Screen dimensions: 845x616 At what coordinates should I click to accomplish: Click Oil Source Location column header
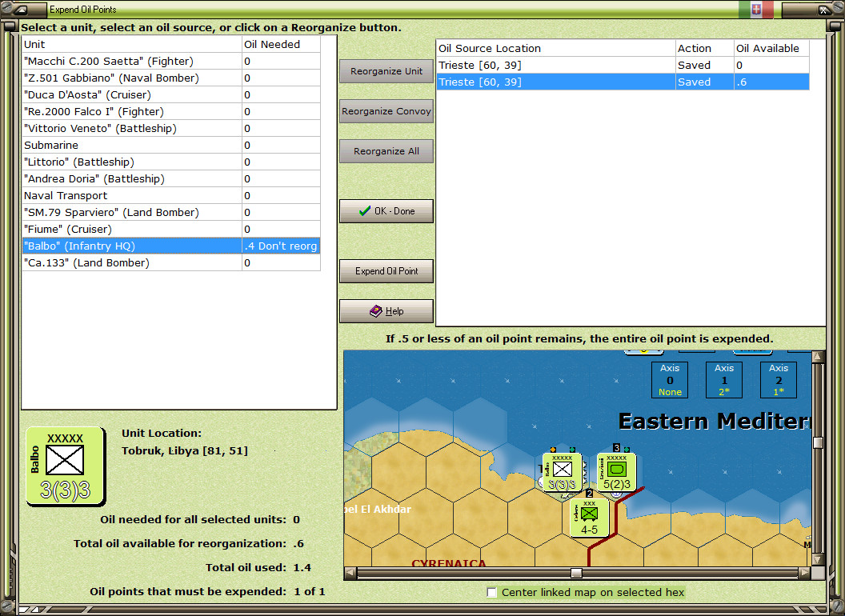coord(555,48)
